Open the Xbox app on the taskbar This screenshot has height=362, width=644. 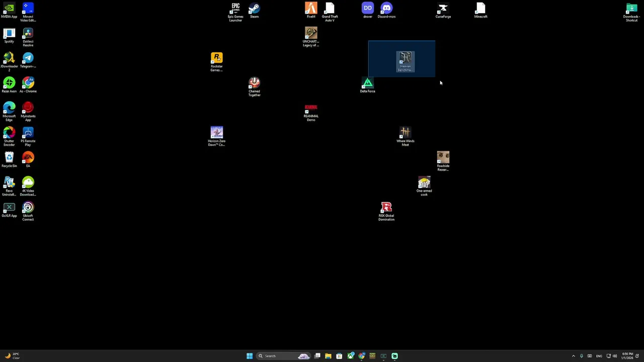[351, 356]
